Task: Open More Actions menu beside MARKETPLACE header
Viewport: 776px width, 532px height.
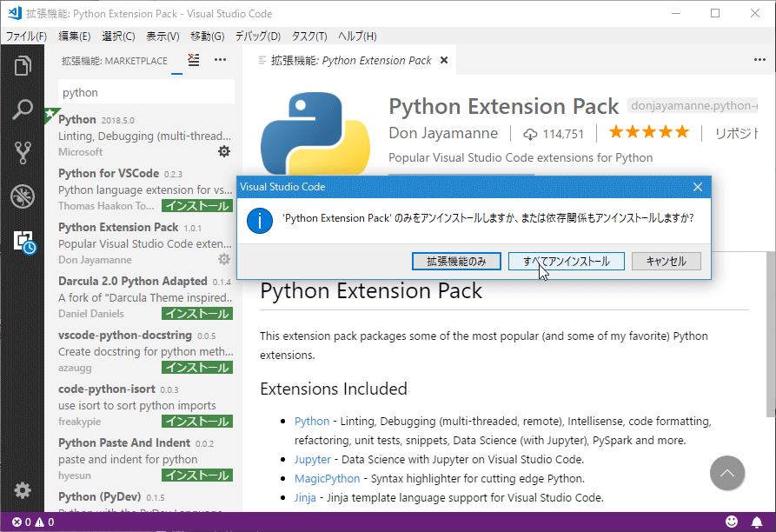Action: pos(221,59)
